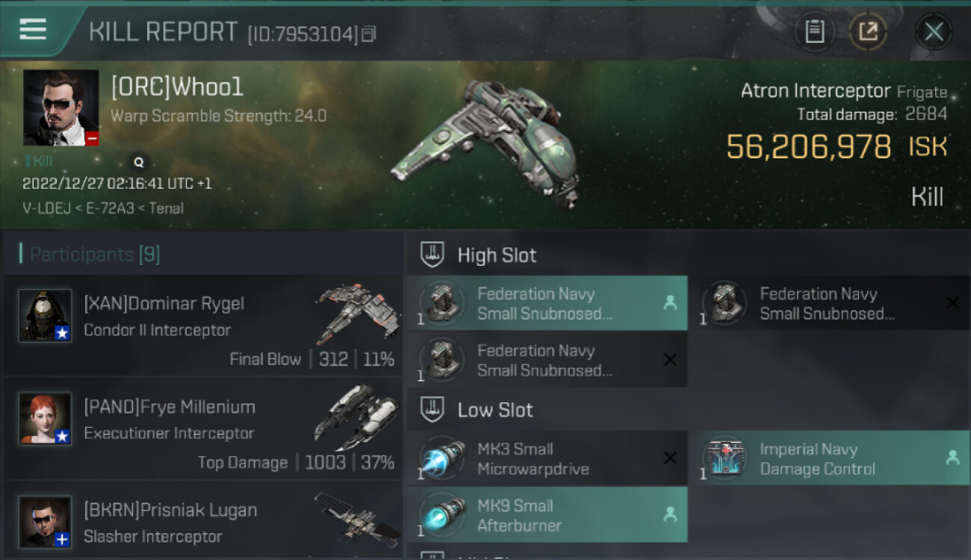Select the MK3 Small Microwarpdrive module
Screen dimensions: 971x560
click(x=547, y=458)
